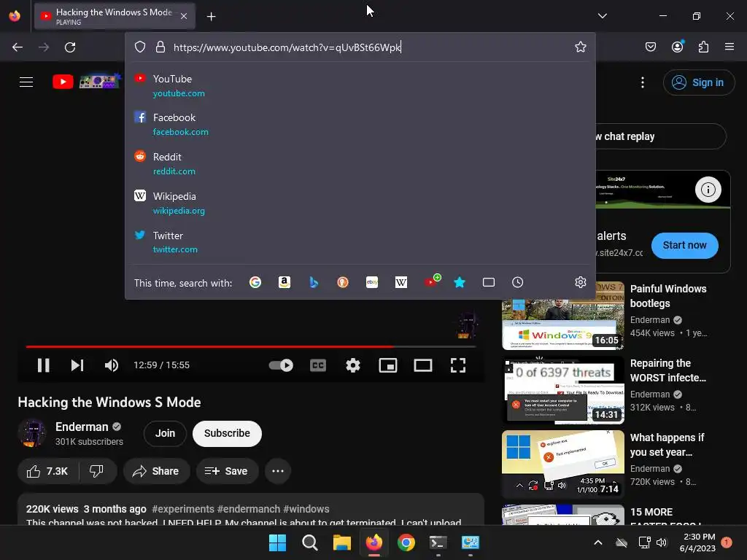Choose YouTube suggestion in address dropdown
The width and height of the screenshot is (747, 560).
tap(360, 86)
